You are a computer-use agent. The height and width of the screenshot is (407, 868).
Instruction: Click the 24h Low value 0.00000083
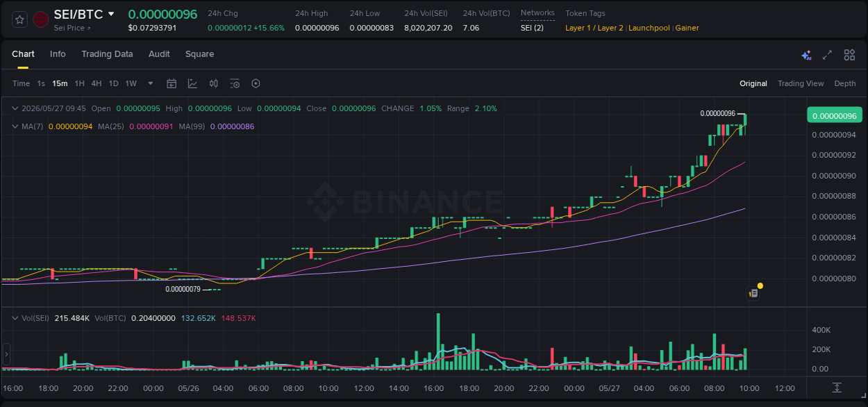pyautogui.click(x=372, y=28)
